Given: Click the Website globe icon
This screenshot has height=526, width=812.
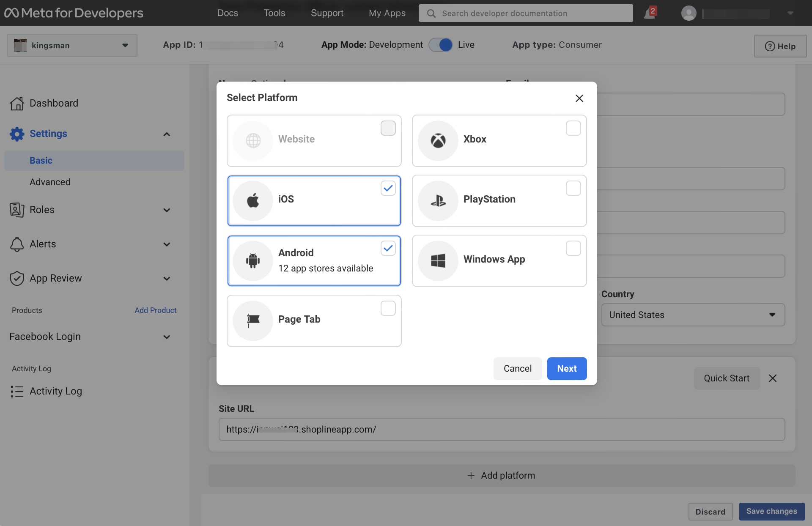Looking at the screenshot, I should coord(253,140).
